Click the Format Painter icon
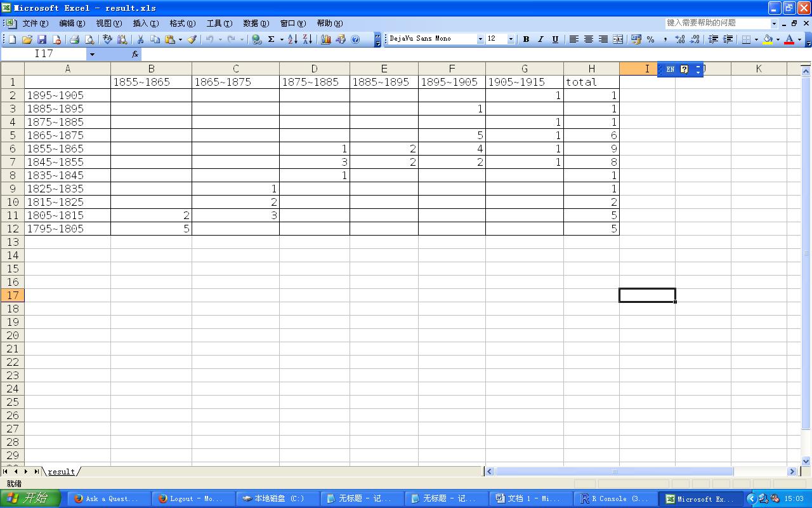Viewport: 812px width, 508px height. click(x=192, y=39)
